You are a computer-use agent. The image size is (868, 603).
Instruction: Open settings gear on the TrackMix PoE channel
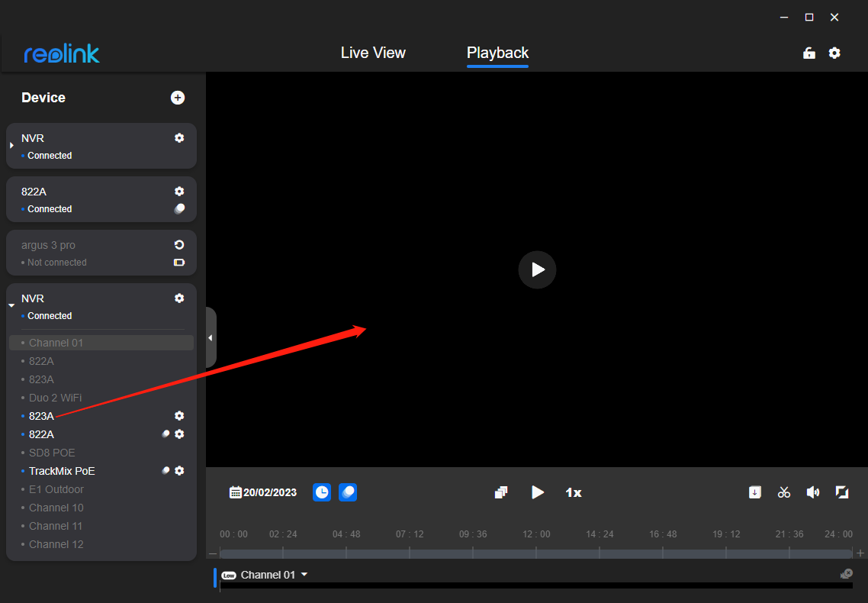tap(179, 471)
